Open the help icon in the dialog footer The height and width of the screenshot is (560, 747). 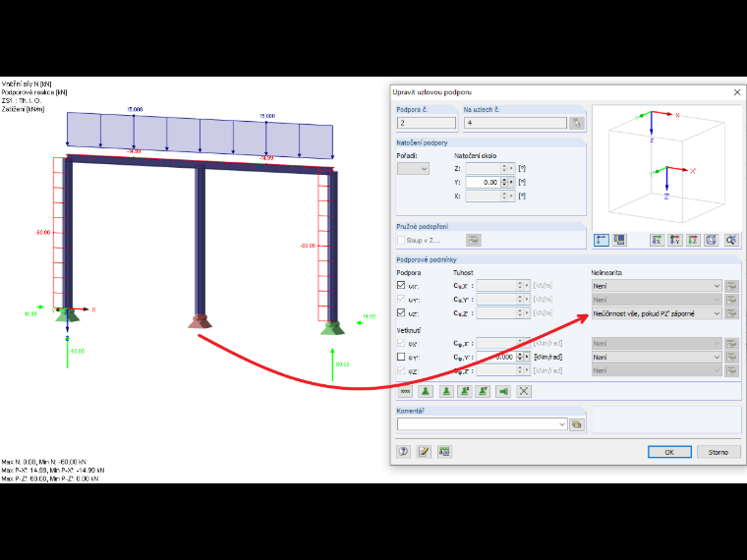(404, 451)
